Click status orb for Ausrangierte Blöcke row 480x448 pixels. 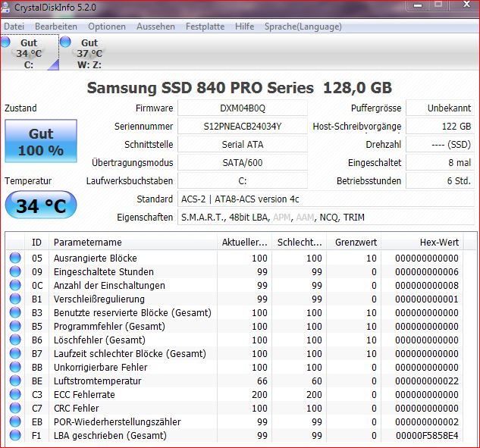tap(15, 258)
